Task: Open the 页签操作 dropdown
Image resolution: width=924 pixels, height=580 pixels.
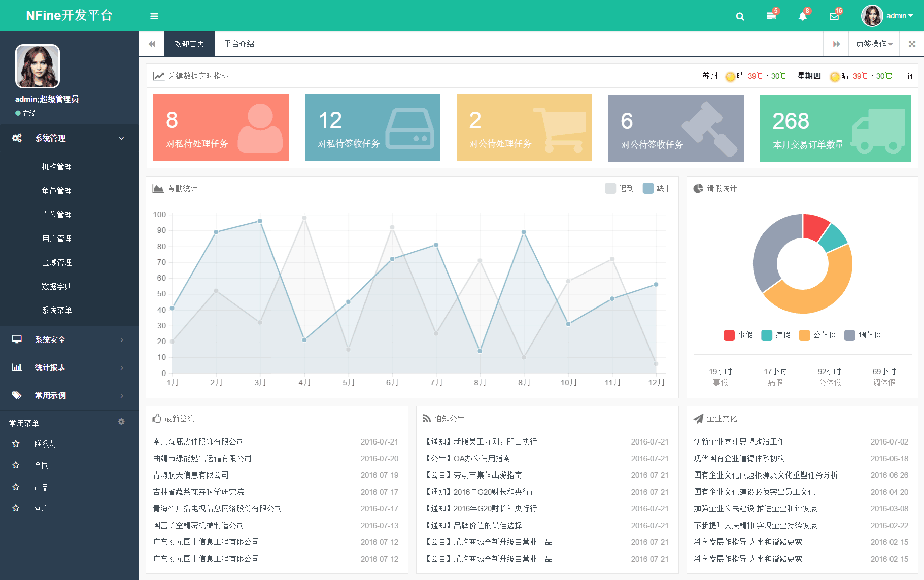Action: click(873, 44)
